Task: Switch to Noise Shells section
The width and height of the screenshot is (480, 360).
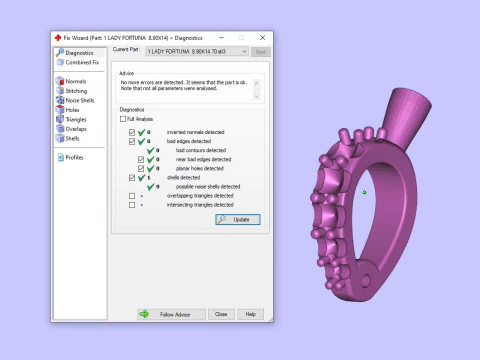Action: coord(80,100)
